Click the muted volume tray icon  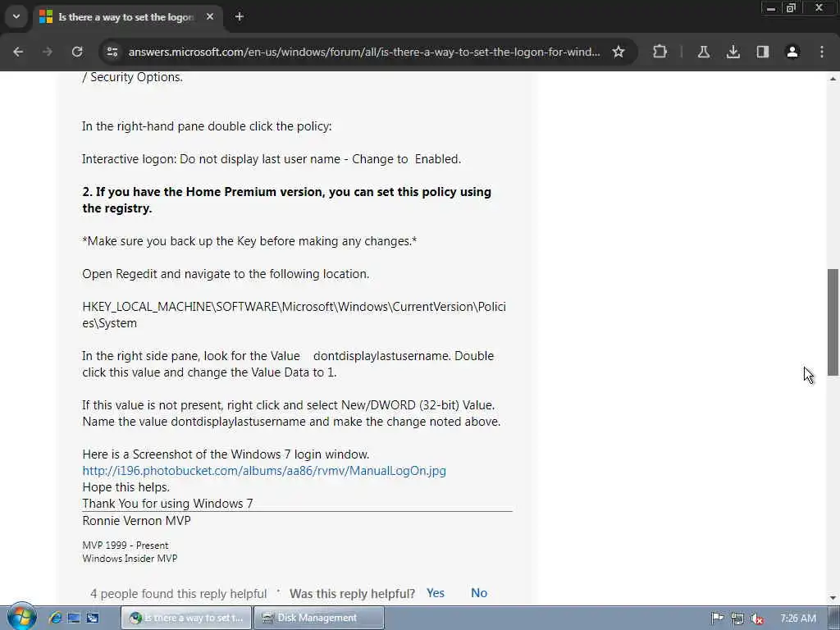pyautogui.click(x=756, y=619)
